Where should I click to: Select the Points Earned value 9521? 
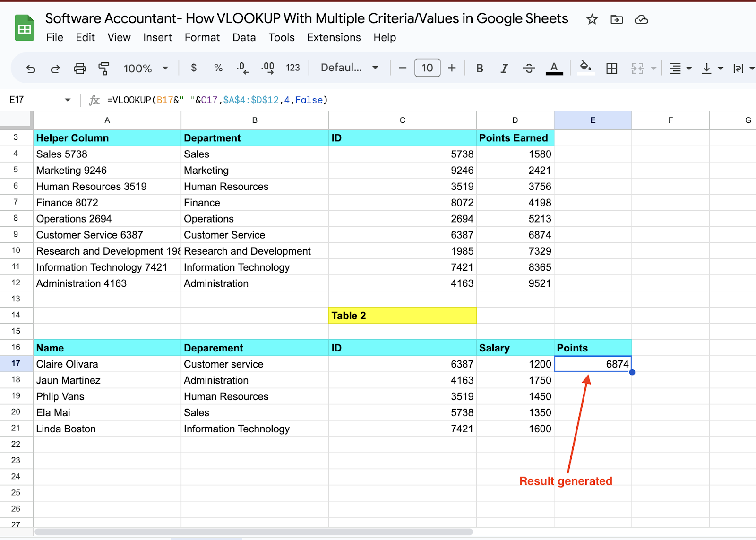coord(515,283)
